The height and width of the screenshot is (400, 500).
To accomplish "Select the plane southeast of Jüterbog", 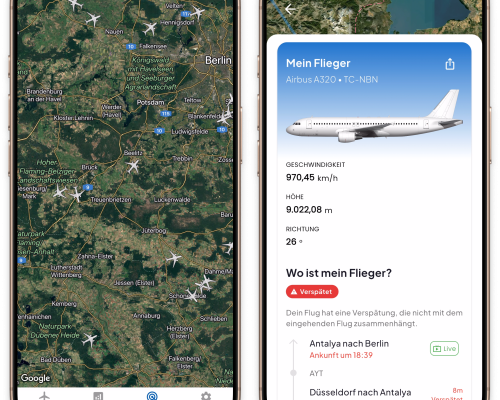I will (174, 258).
